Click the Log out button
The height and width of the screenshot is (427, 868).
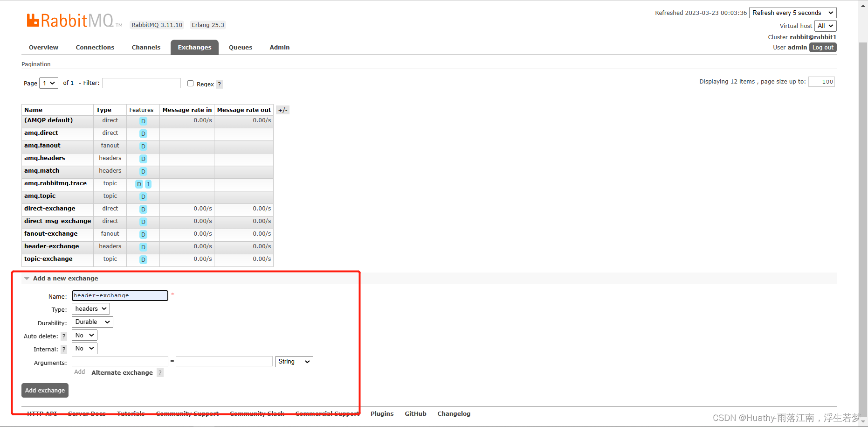coord(823,48)
